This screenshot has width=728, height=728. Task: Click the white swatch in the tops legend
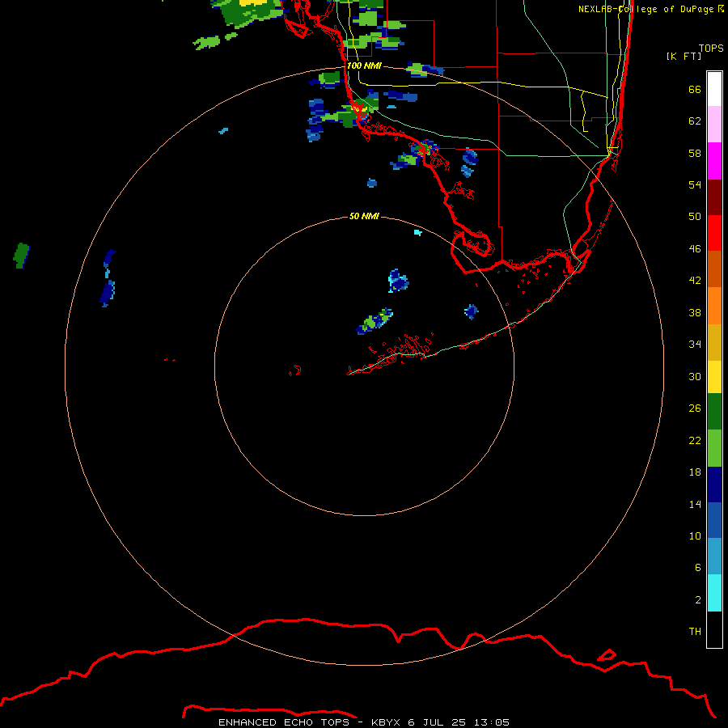(x=714, y=89)
